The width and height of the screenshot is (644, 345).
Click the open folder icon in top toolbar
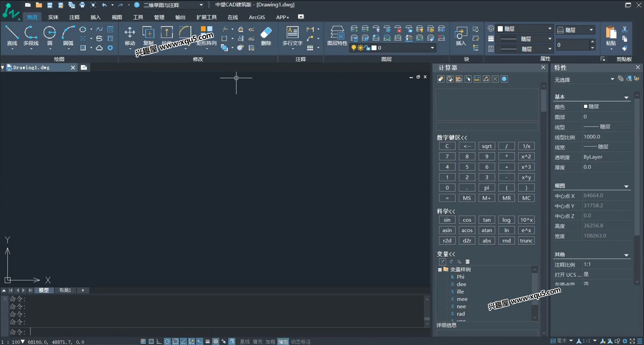(39, 5)
